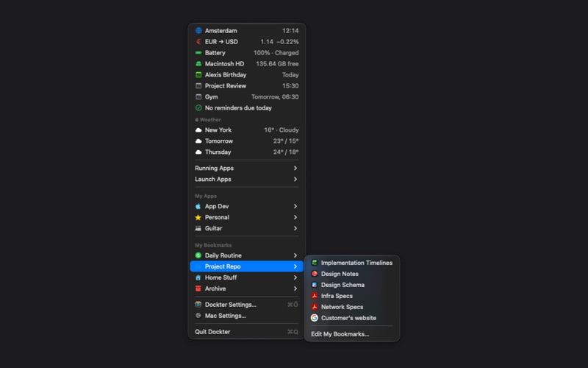The height and width of the screenshot is (368, 588).
Task: Click the Amsterdam time 12:14
Action: pyautogui.click(x=290, y=31)
